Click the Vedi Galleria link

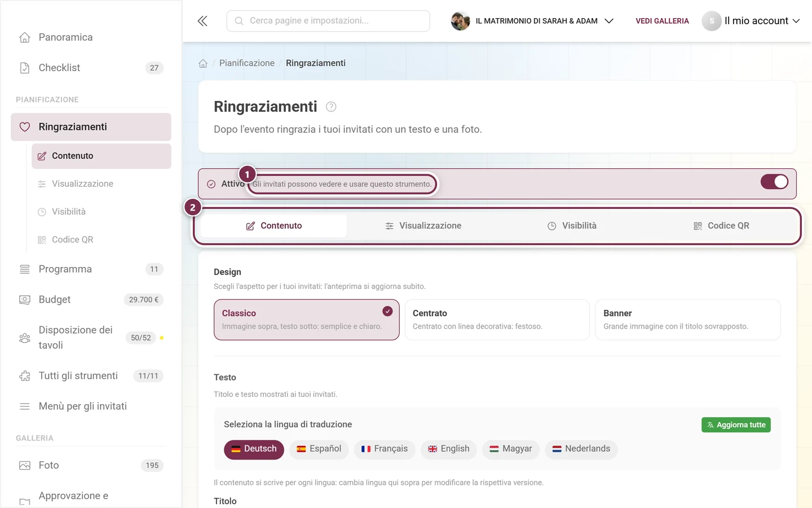pos(662,21)
